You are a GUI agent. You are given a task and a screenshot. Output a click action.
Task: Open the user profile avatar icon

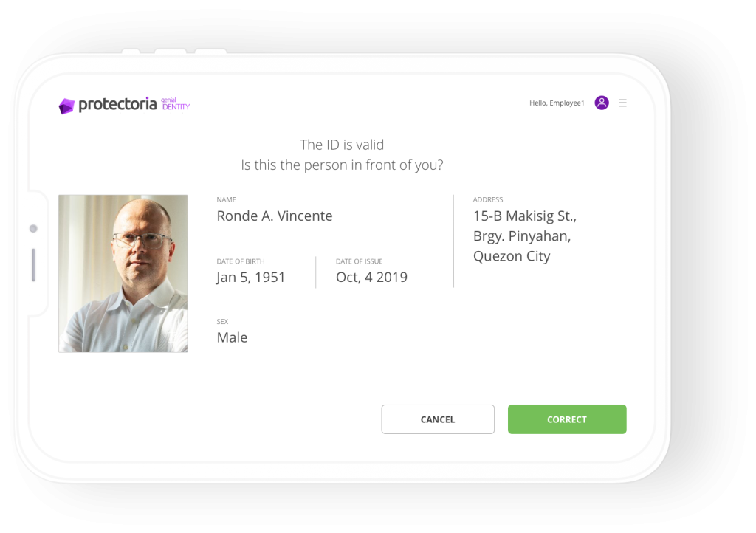[x=602, y=103]
